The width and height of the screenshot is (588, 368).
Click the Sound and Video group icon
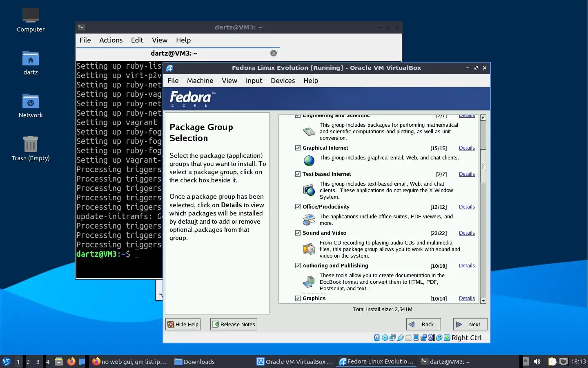click(309, 249)
